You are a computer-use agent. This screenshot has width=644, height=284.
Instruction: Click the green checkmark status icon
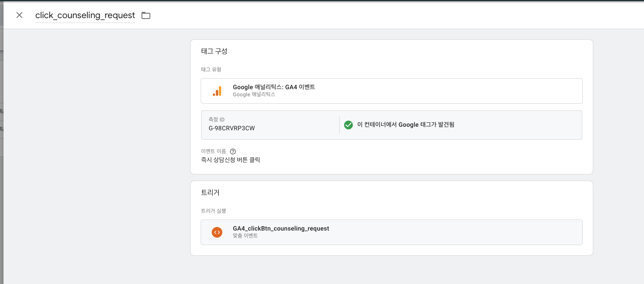(x=348, y=125)
